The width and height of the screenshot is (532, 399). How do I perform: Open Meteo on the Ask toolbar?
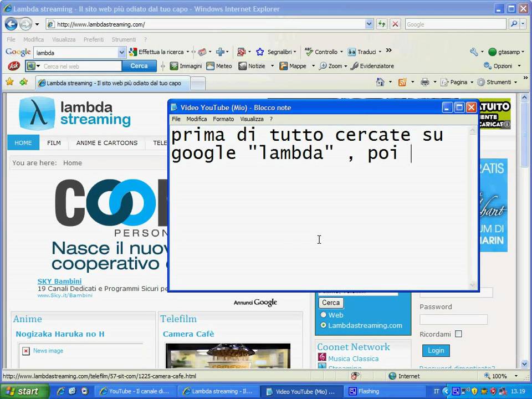click(219, 66)
